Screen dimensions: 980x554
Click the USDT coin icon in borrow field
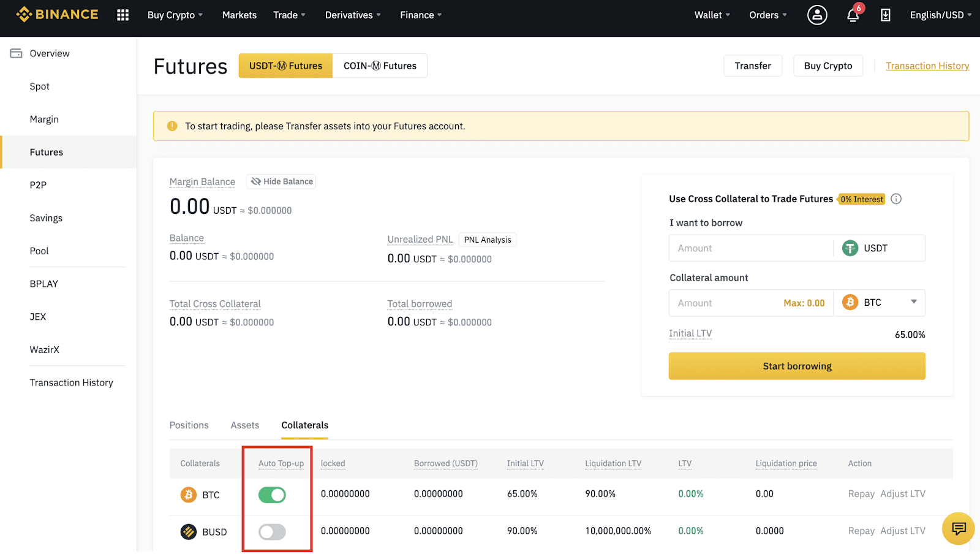pyautogui.click(x=850, y=248)
